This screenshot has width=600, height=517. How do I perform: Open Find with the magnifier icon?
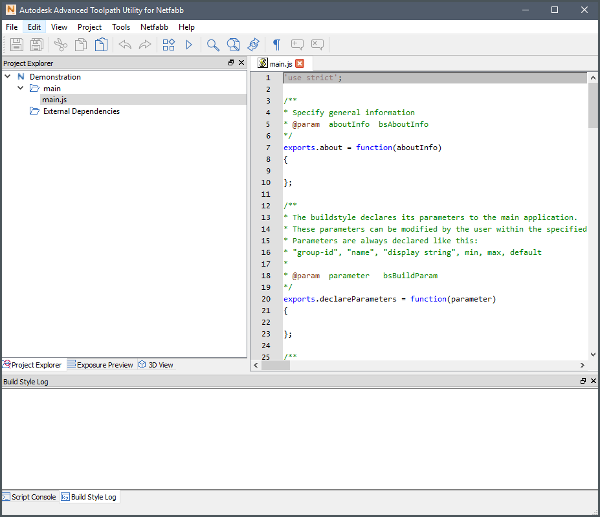click(213, 45)
